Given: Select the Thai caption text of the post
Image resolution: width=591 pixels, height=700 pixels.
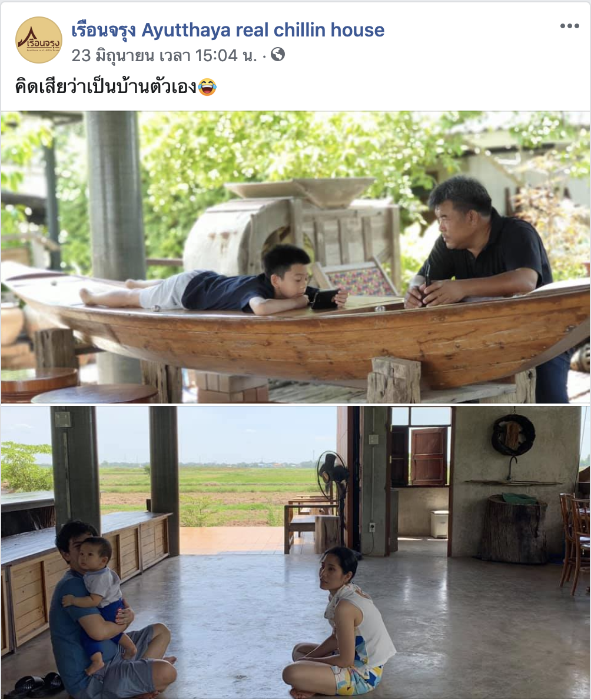Looking at the screenshot, I should (x=106, y=86).
